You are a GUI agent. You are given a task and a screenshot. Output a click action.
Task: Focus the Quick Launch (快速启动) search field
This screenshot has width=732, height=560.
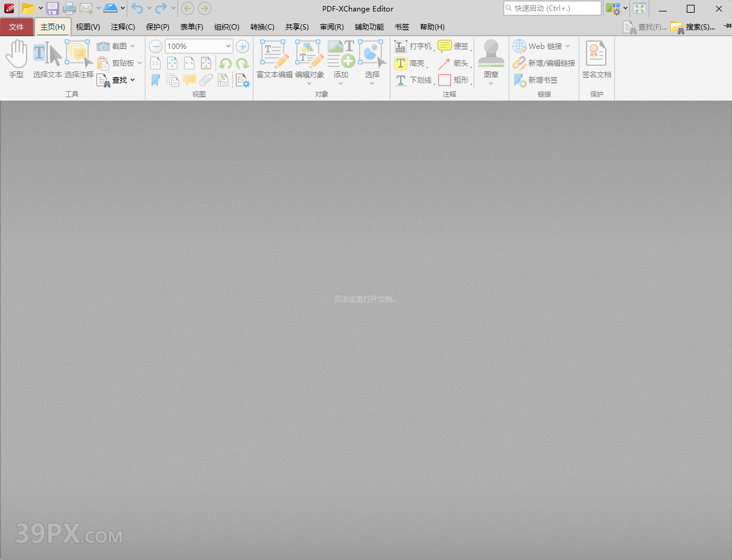[552, 8]
